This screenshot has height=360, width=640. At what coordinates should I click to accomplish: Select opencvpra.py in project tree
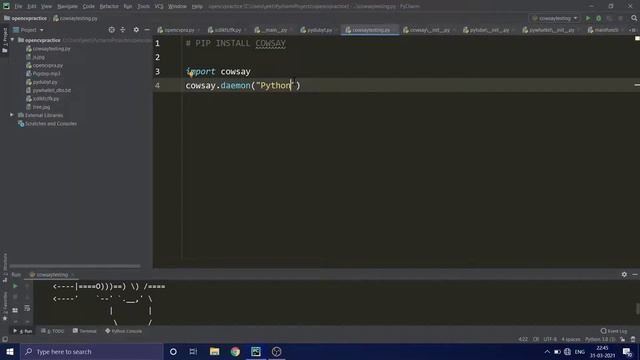pos(44,65)
